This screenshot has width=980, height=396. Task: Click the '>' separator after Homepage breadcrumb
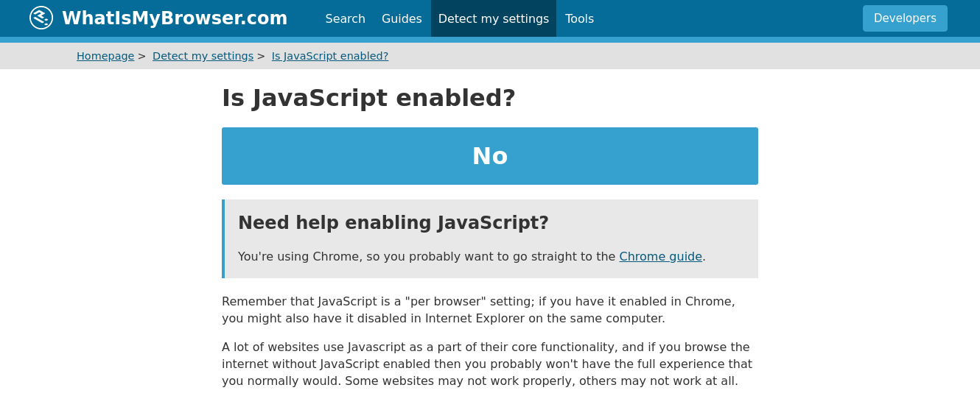point(141,56)
